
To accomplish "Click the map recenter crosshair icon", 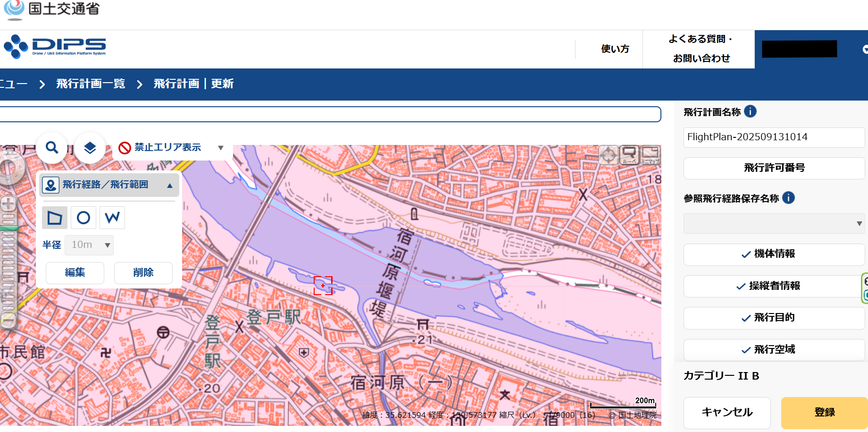I will (609, 155).
